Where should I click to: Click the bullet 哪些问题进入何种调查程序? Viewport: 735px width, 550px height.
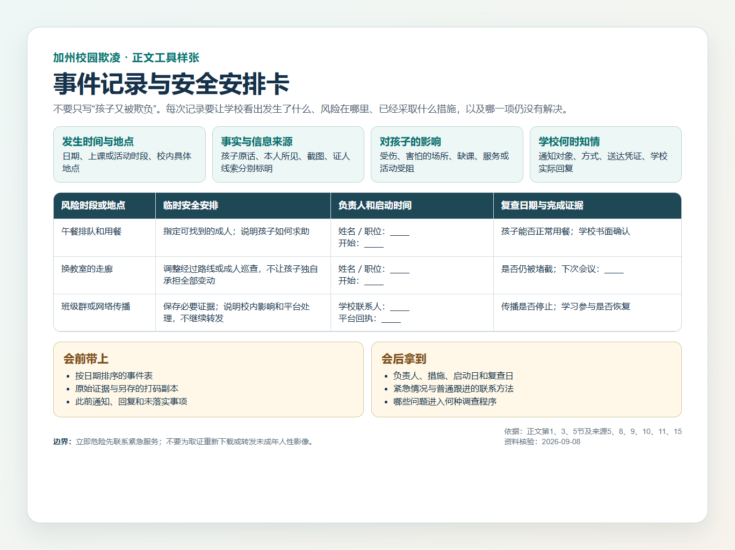(x=445, y=401)
